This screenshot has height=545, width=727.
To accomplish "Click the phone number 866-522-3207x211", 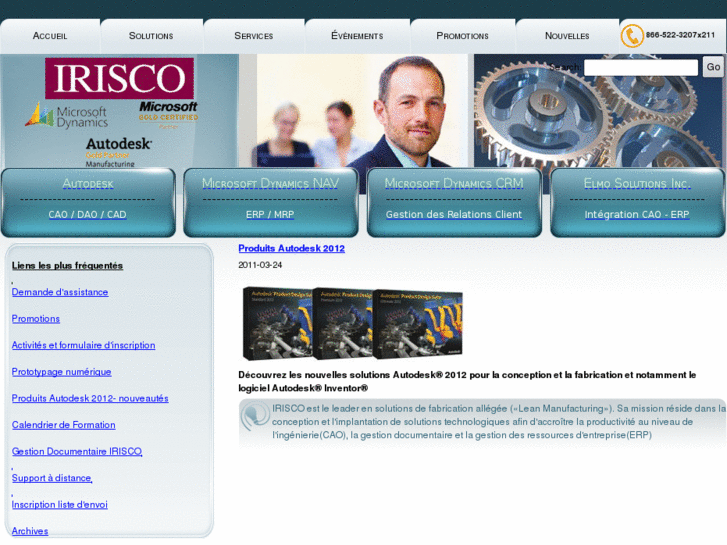I will [x=680, y=35].
